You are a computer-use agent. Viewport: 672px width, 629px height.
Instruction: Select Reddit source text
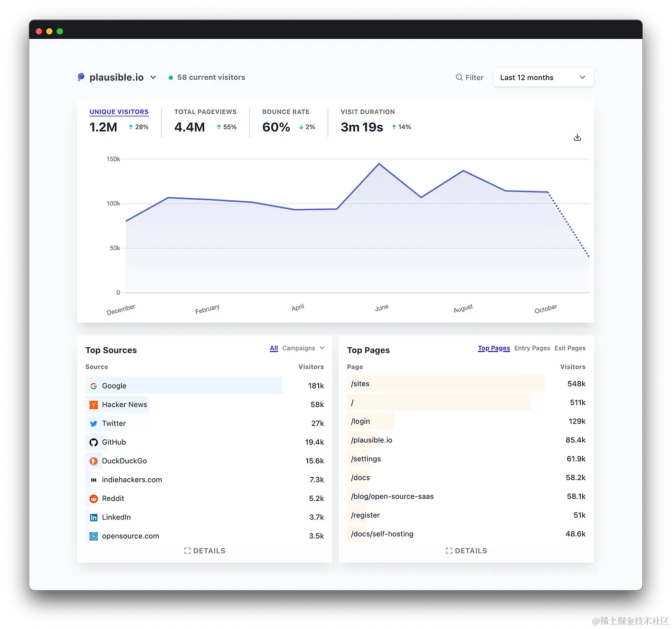point(113,498)
